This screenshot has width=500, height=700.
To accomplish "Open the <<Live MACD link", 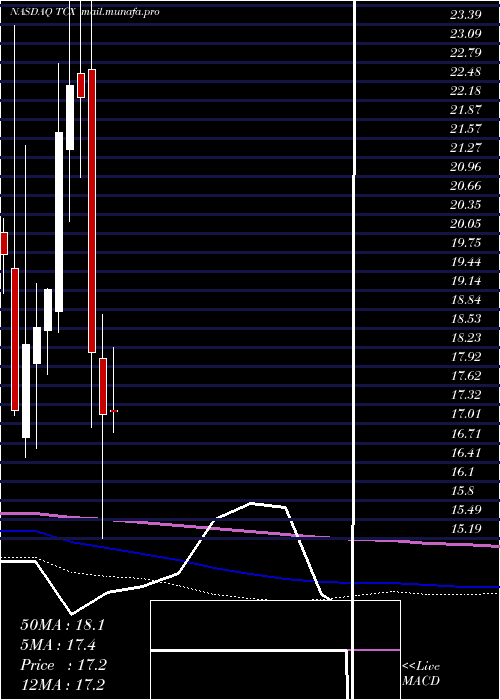I will (421, 674).
